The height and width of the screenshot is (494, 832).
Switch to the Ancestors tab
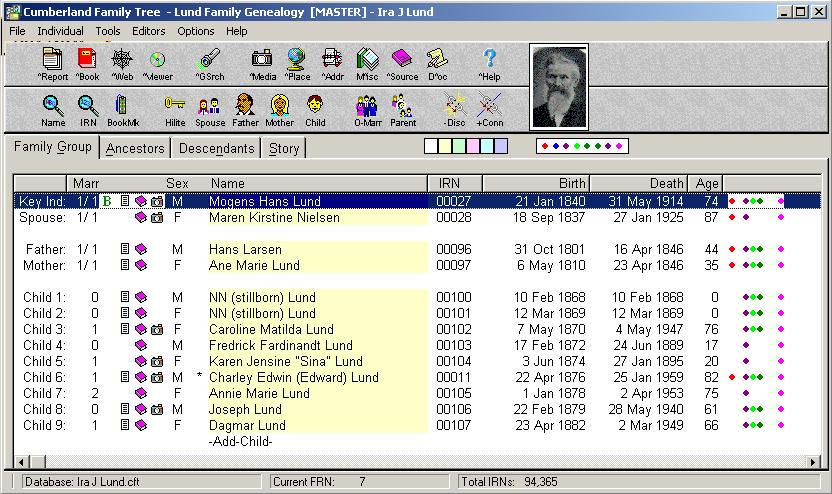135,148
